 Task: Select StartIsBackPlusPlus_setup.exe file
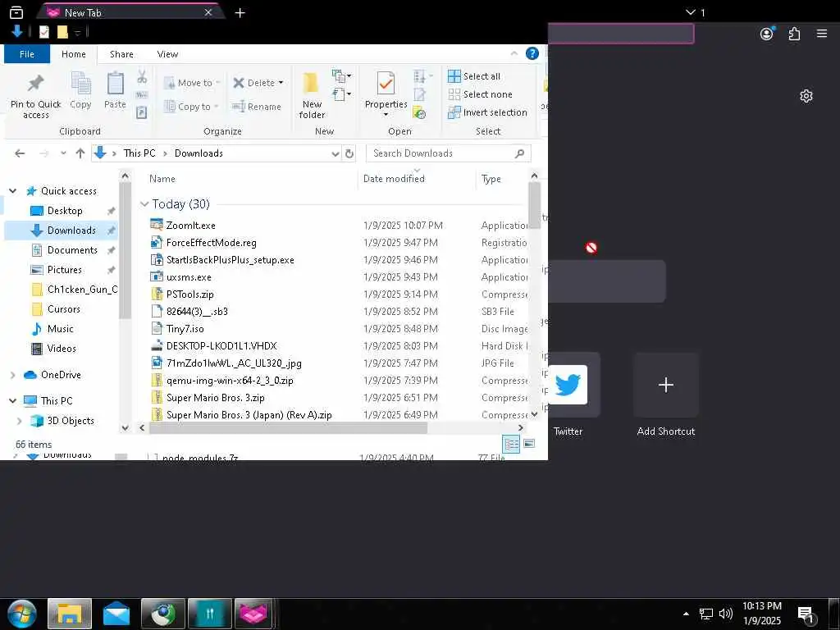(230, 260)
